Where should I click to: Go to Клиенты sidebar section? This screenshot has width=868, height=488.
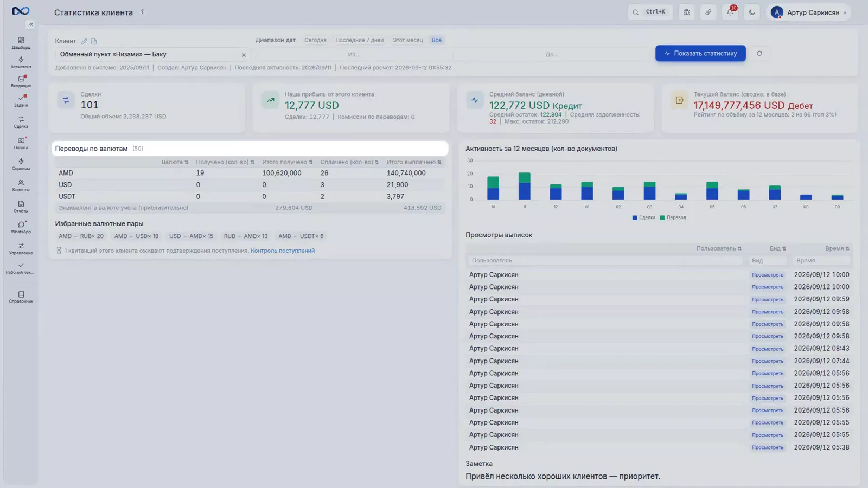click(21, 186)
